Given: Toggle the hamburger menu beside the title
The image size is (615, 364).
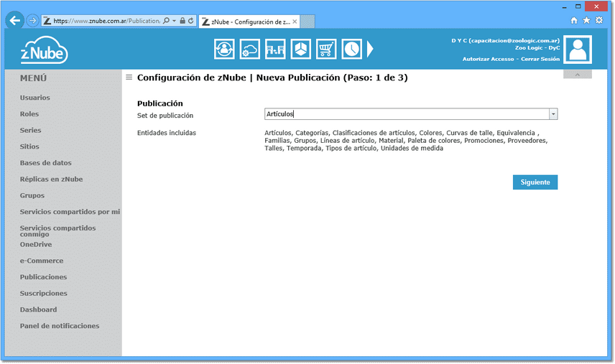Looking at the screenshot, I should [129, 78].
